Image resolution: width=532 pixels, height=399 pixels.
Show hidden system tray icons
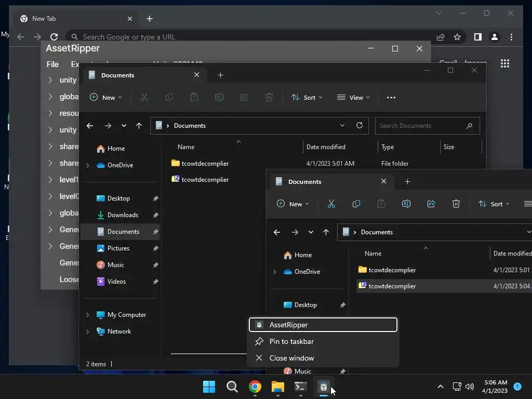441,387
